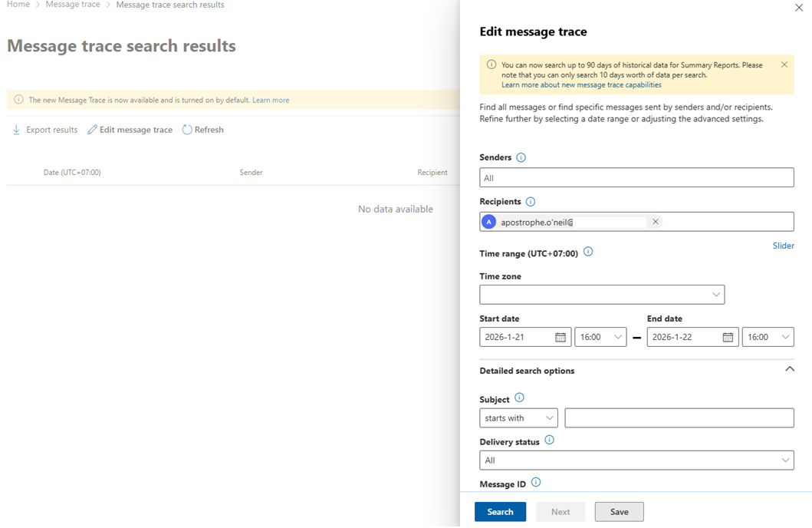
Task: Open the Start date calendar picker
Action: click(x=561, y=338)
